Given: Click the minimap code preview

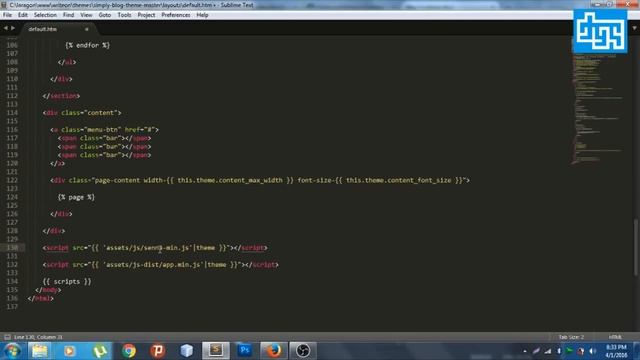Looking at the screenshot, I should tap(598, 108).
